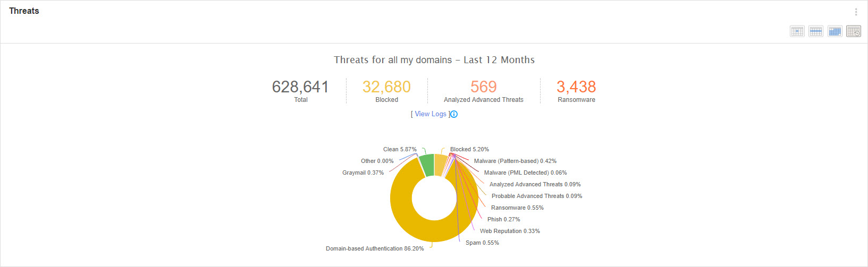Click the Spam 0.55% chart label
This screenshot has width=868, height=267.
(x=482, y=243)
